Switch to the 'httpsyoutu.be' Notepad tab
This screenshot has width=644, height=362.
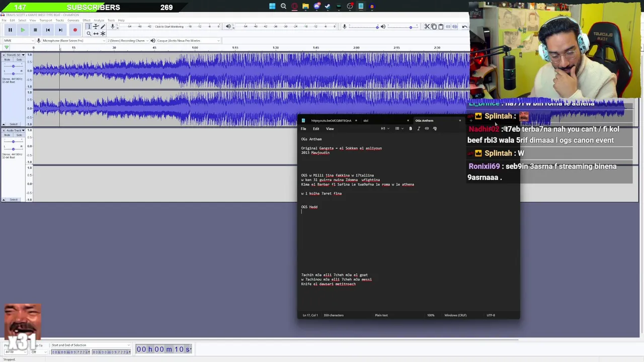pyautogui.click(x=331, y=121)
